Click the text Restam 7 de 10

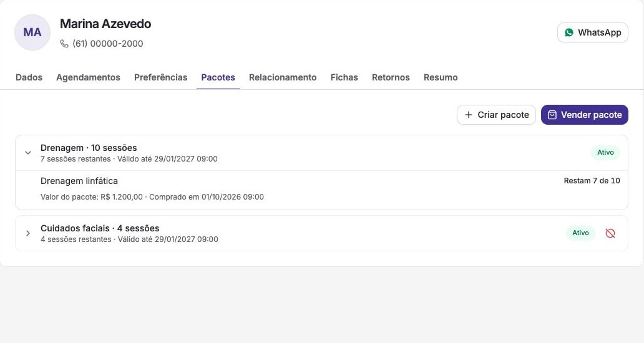click(x=592, y=180)
